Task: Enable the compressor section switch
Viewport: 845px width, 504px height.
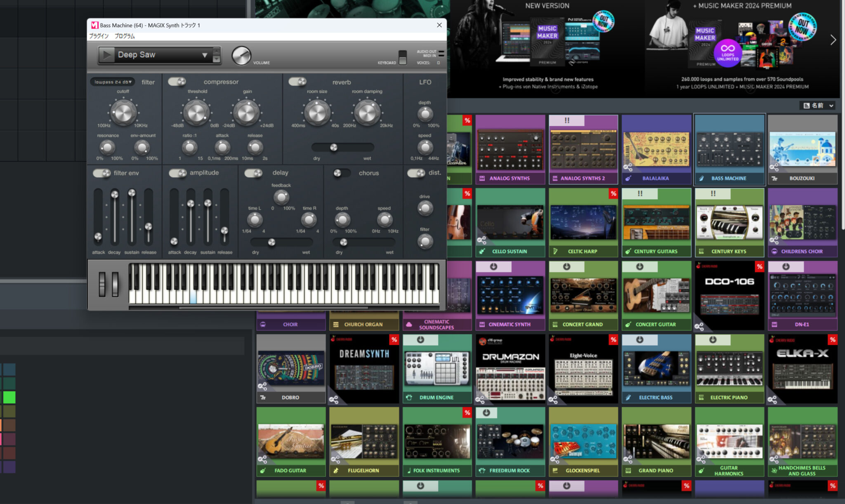Action: (177, 82)
